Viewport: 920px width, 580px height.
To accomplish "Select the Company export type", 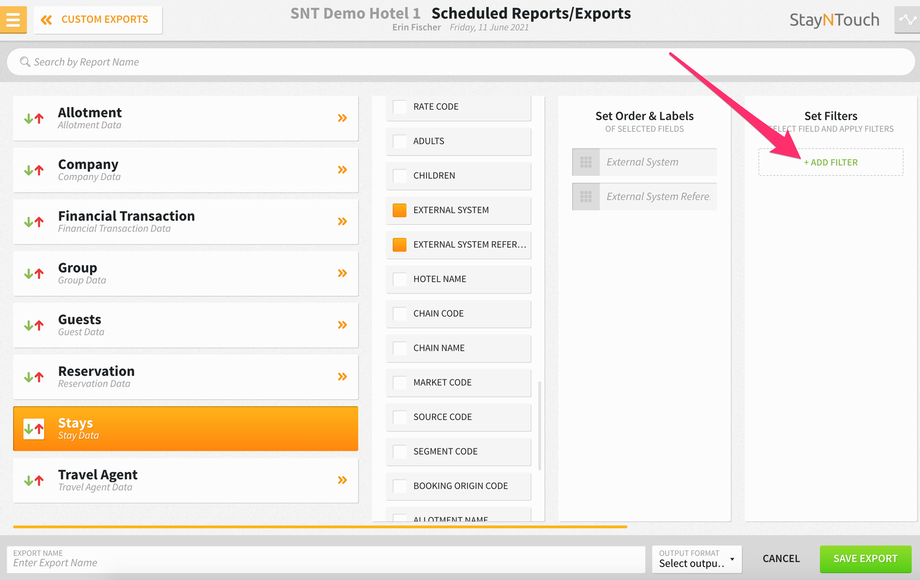I will [x=185, y=169].
